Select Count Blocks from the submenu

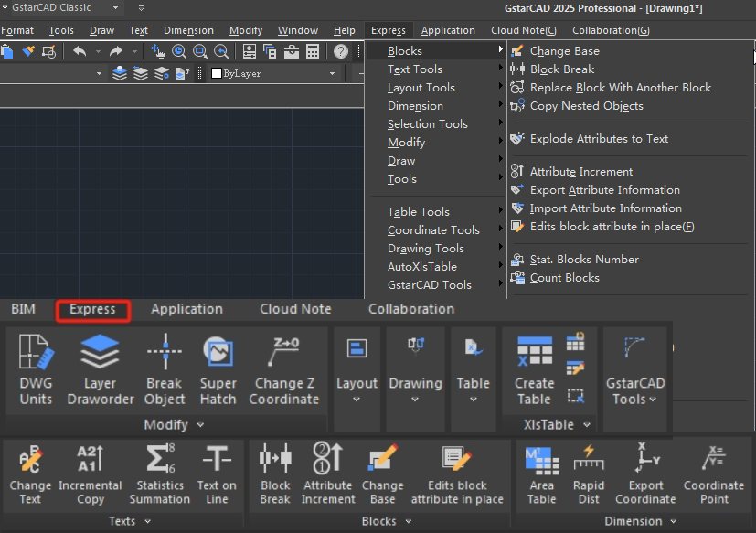(564, 278)
